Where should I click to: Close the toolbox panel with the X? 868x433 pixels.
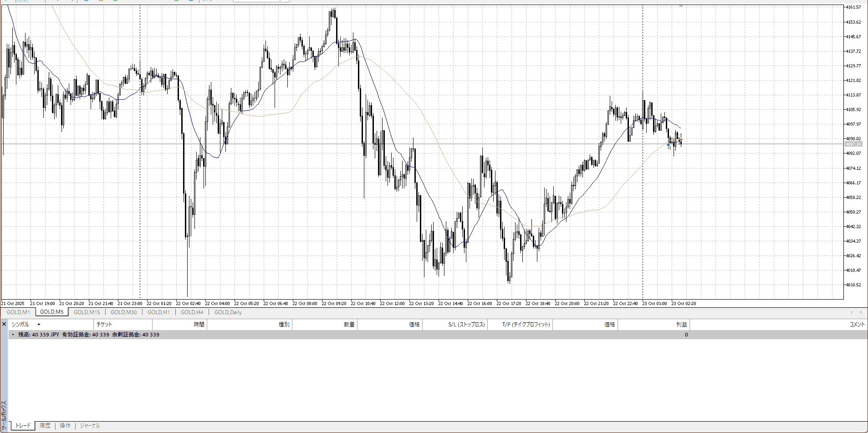tap(4, 324)
